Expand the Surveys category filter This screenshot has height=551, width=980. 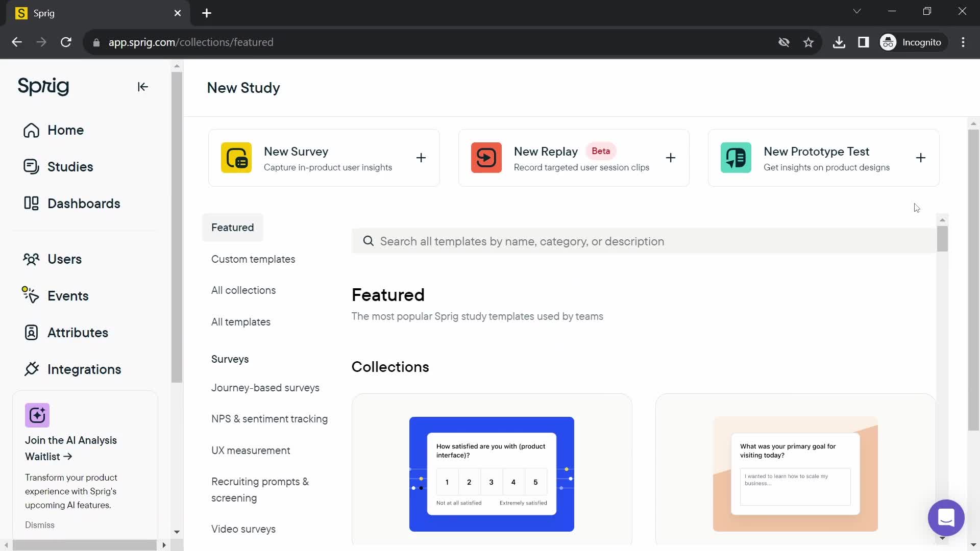coord(230,359)
